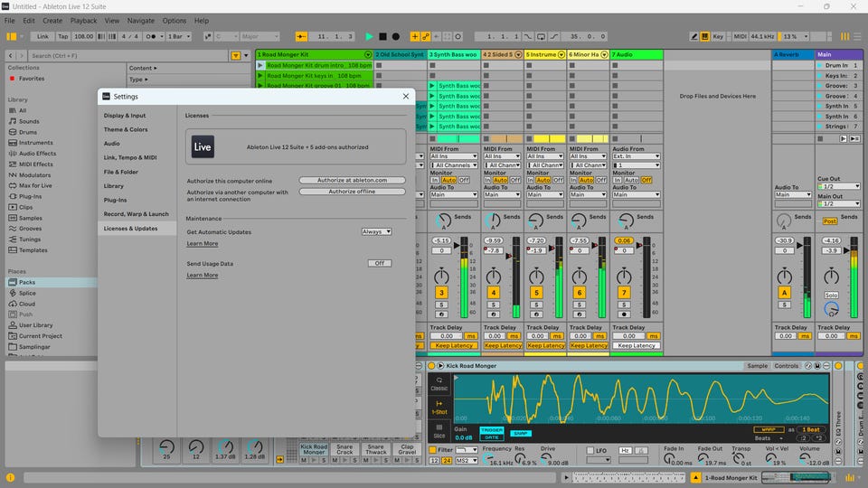Select 1-Shot playback mode in Simpler
The image size is (868, 488).
pos(439,408)
